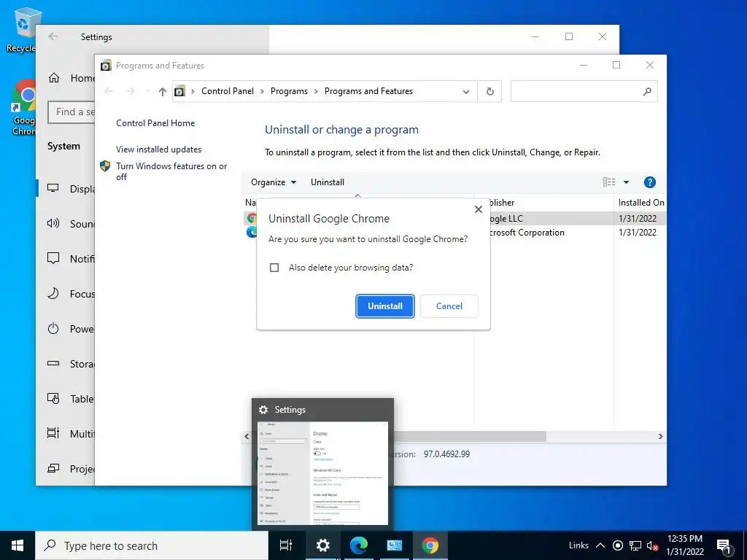The image size is (747, 560).
Task: Open Task View from the taskbar
Action: (x=286, y=545)
